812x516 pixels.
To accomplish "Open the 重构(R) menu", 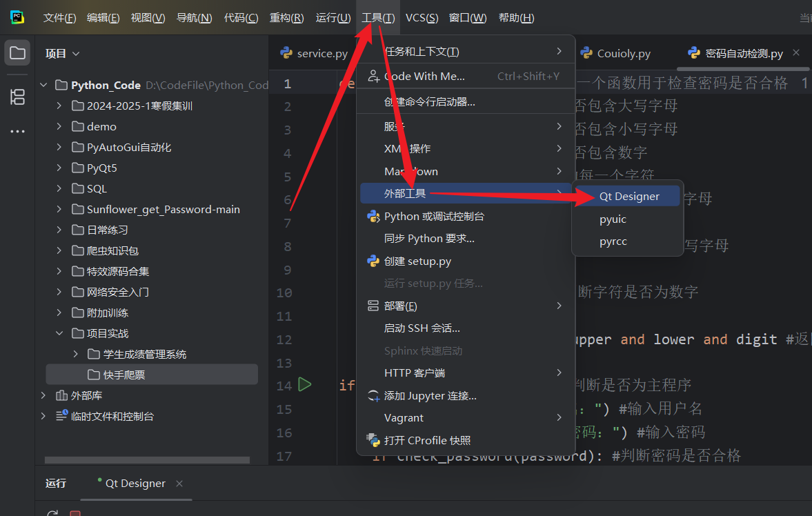I will (286, 18).
